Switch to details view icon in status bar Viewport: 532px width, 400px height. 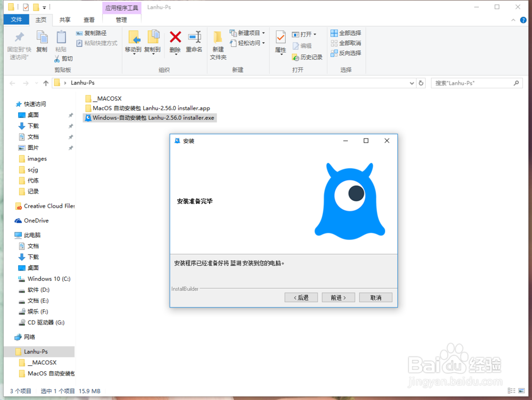[511, 391]
